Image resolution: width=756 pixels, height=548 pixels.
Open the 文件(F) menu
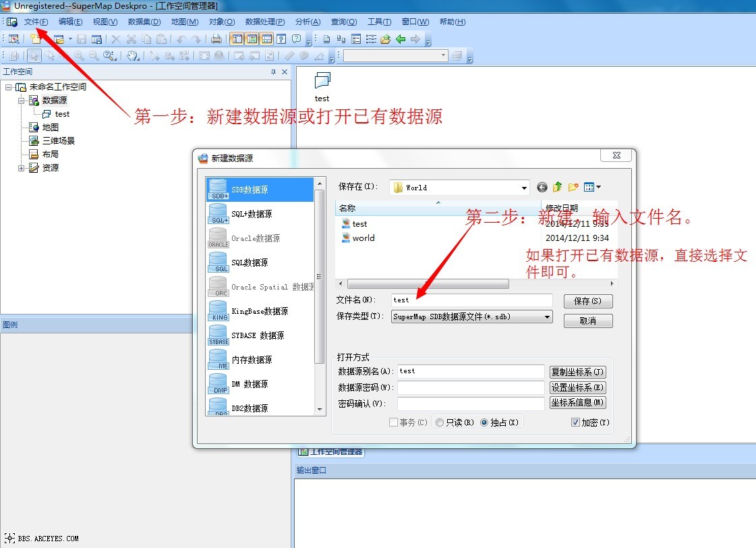coord(36,22)
